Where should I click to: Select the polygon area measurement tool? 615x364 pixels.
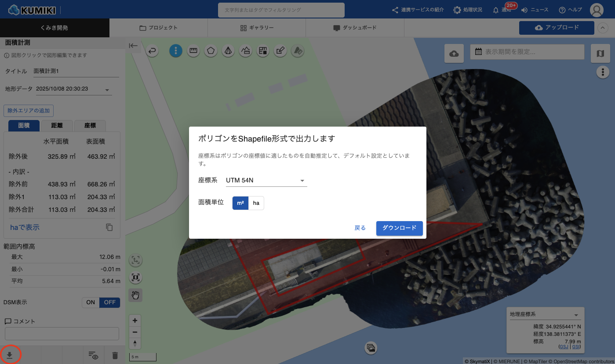tap(211, 51)
